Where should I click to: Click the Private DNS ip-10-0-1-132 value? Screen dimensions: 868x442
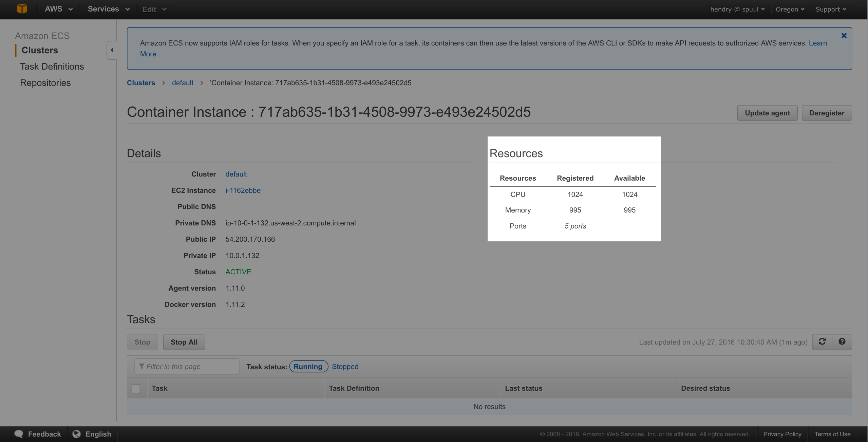click(290, 223)
